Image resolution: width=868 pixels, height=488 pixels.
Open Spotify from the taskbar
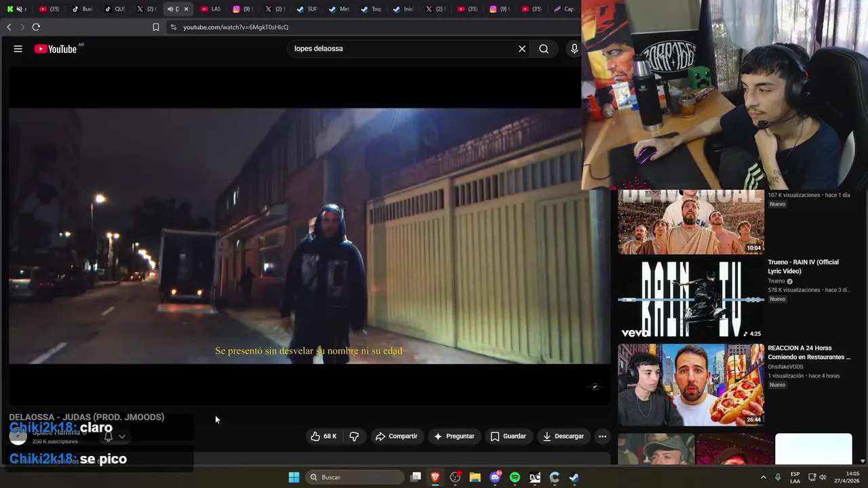click(515, 477)
